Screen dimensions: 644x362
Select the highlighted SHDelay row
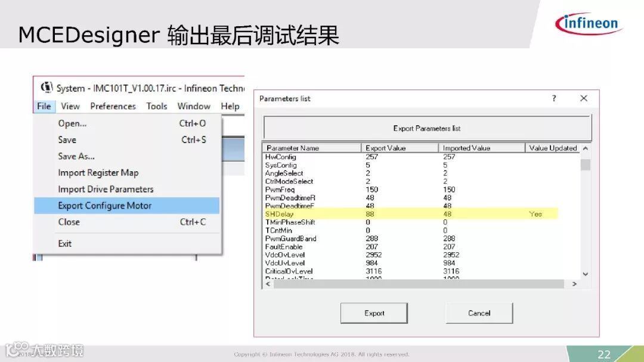pyautogui.click(x=411, y=214)
